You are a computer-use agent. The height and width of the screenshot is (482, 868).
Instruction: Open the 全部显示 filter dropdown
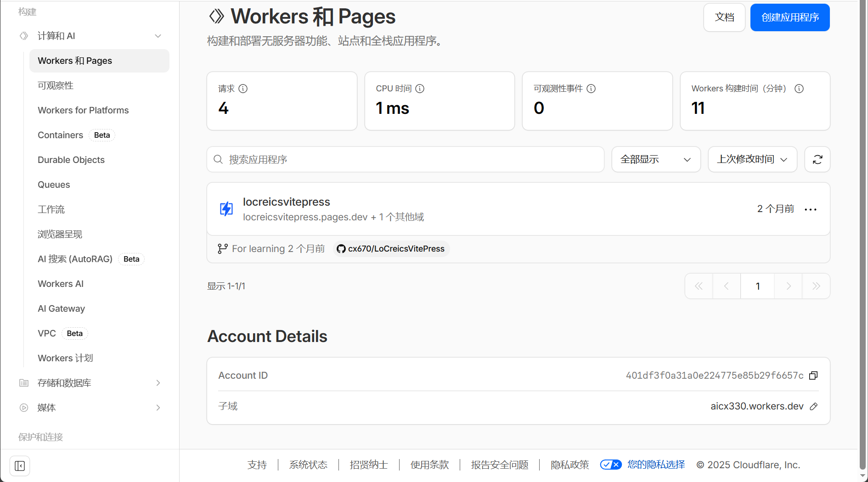(x=656, y=159)
